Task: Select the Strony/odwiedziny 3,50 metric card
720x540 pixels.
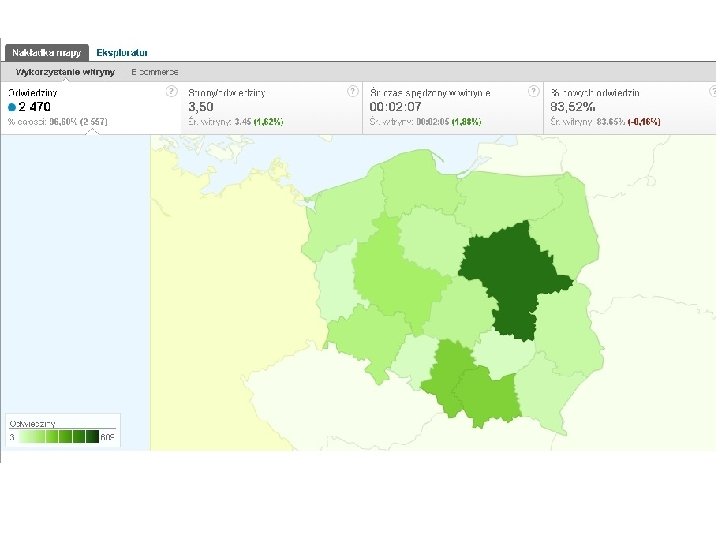Action: [272, 108]
